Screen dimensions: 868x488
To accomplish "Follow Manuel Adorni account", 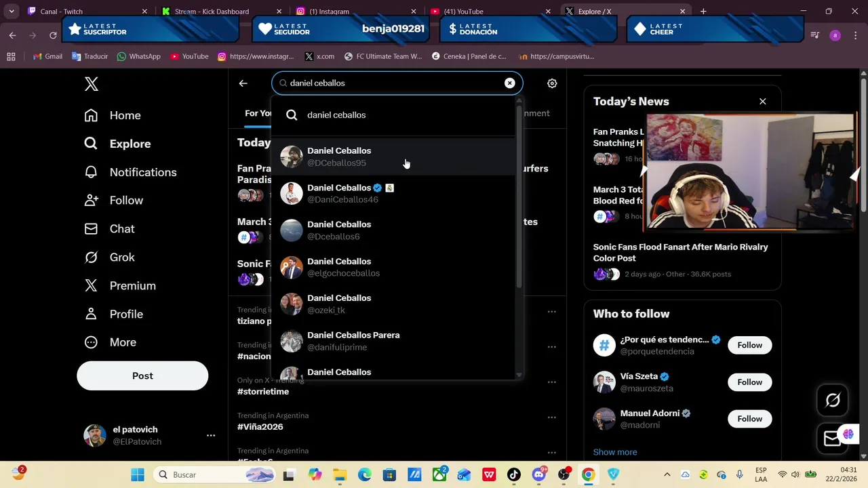I will click(749, 419).
